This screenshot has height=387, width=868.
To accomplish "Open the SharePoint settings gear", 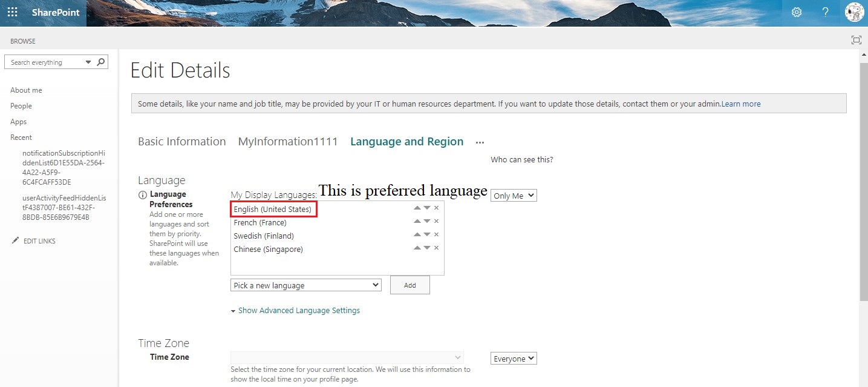I will tap(796, 12).
